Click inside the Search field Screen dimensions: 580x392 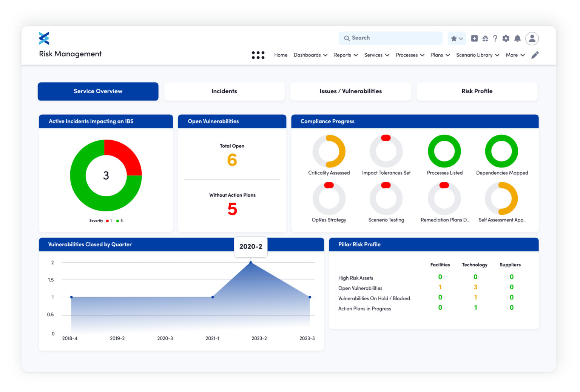(390, 38)
